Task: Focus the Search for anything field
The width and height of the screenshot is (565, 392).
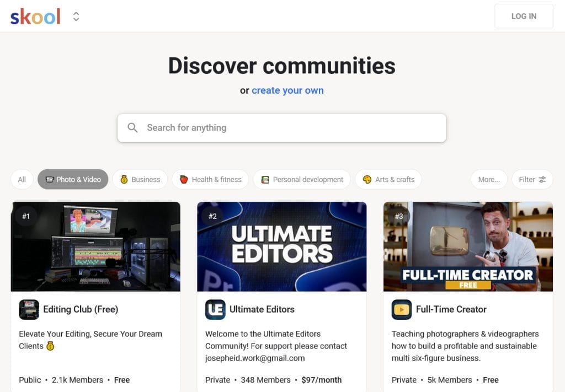Action: (x=282, y=128)
